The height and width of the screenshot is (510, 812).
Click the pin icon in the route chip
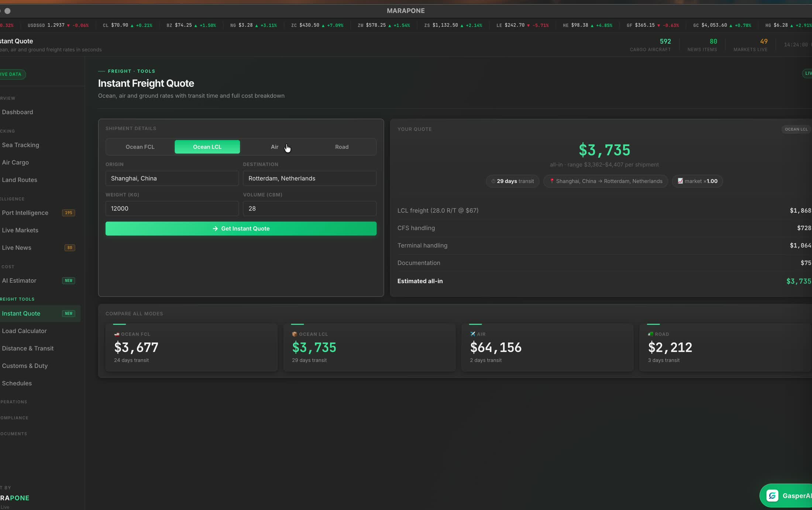[x=552, y=181]
